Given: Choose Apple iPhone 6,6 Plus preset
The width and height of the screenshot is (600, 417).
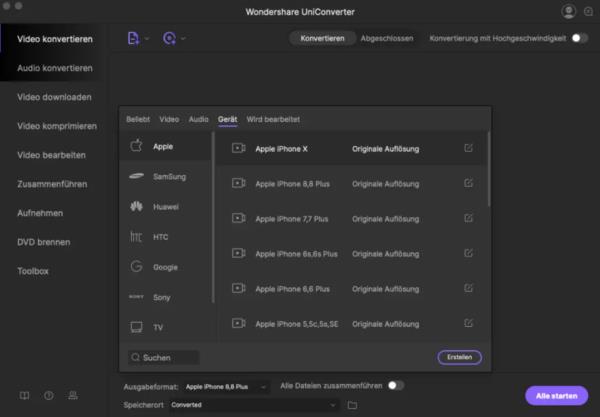Looking at the screenshot, I should (x=352, y=289).
